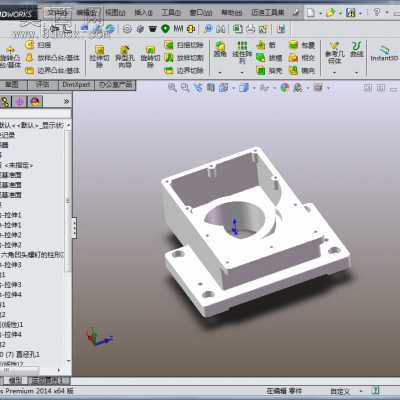Select the 六角凹头螺钉 counterbore hole feature
The width and height of the screenshot is (400, 400).
pyautogui.click(x=32, y=255)
